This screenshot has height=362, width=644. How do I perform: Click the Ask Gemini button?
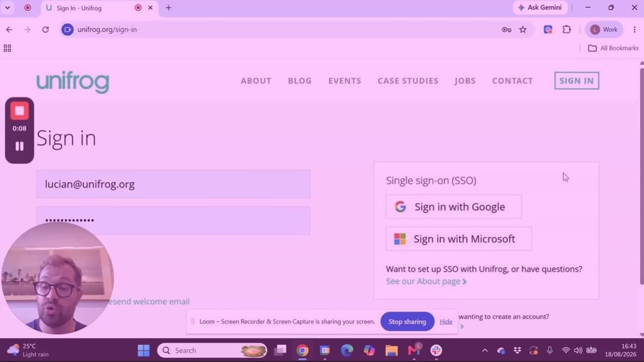click(x=539, y=7)
